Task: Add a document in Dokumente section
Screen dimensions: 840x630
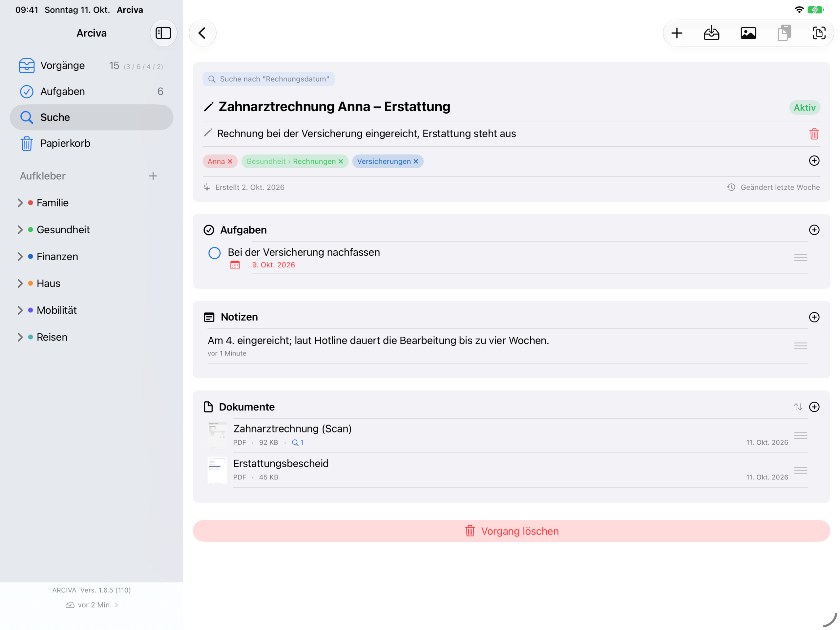Action: coord(814,407)
